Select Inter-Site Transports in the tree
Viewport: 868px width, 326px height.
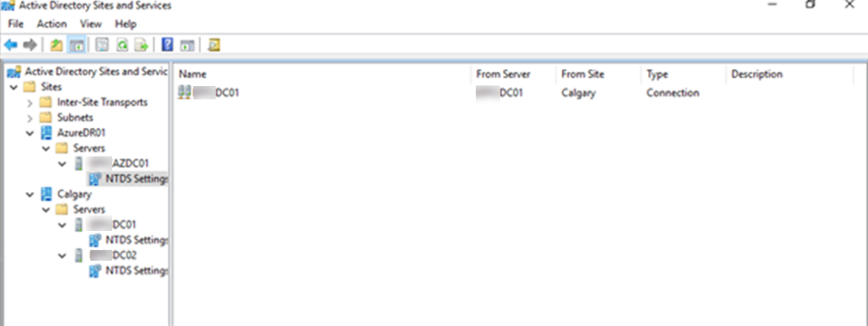tap(102, 102)
